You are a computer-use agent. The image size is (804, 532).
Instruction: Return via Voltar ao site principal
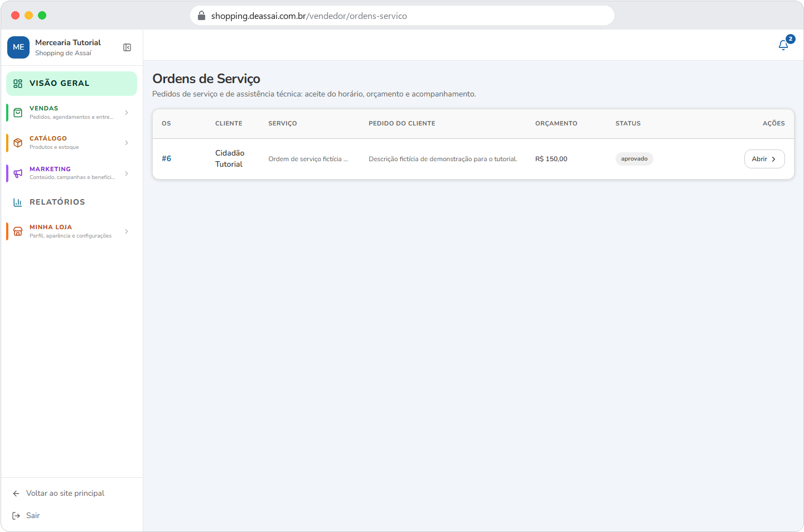[x=65, y=494]
